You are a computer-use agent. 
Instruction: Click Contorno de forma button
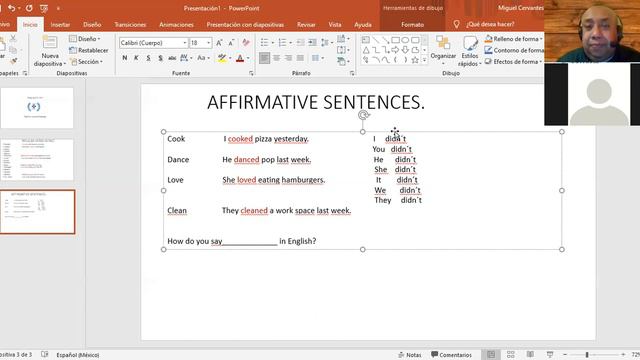tap(513, 50)
